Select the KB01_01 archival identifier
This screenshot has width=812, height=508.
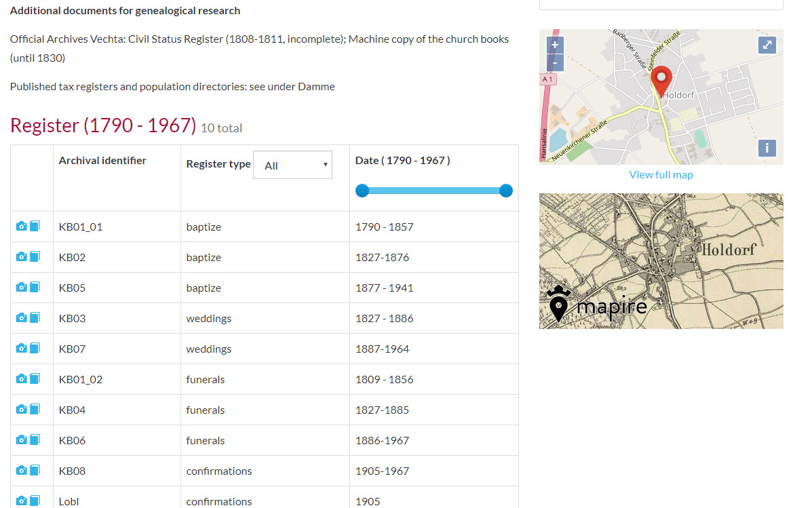click(81, 227)
